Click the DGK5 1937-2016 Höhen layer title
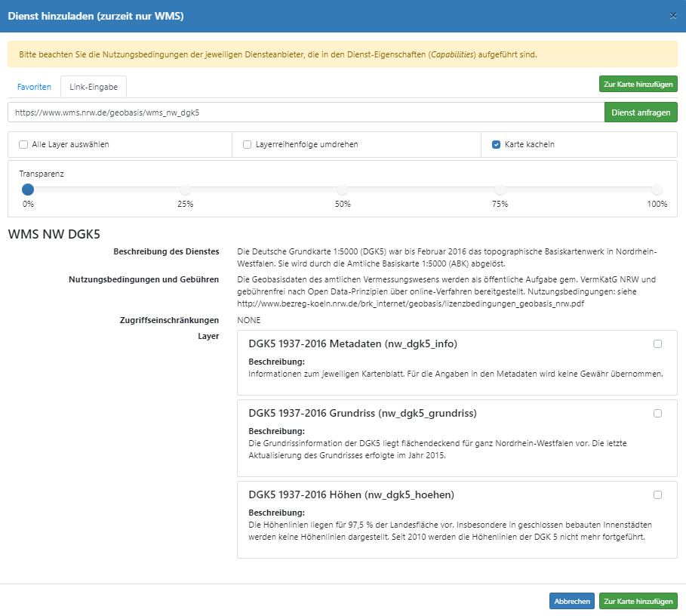Screen dimensions: 686x616 pyautogui.click(x=352, y=494)
